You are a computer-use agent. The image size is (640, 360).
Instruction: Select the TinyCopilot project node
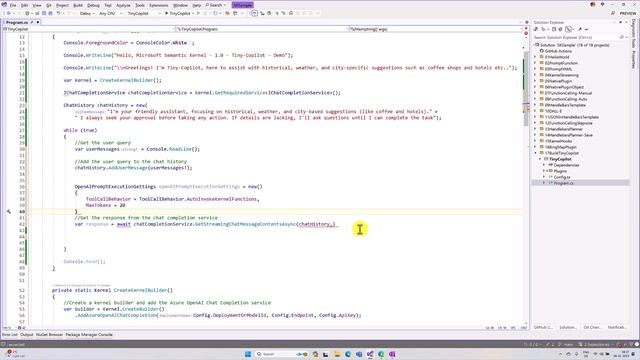[560, 159]
